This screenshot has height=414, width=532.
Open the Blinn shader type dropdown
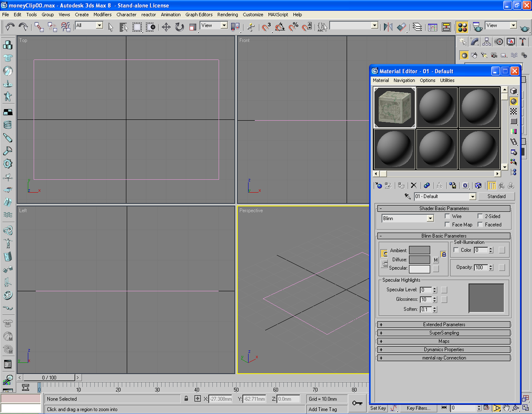407,218
